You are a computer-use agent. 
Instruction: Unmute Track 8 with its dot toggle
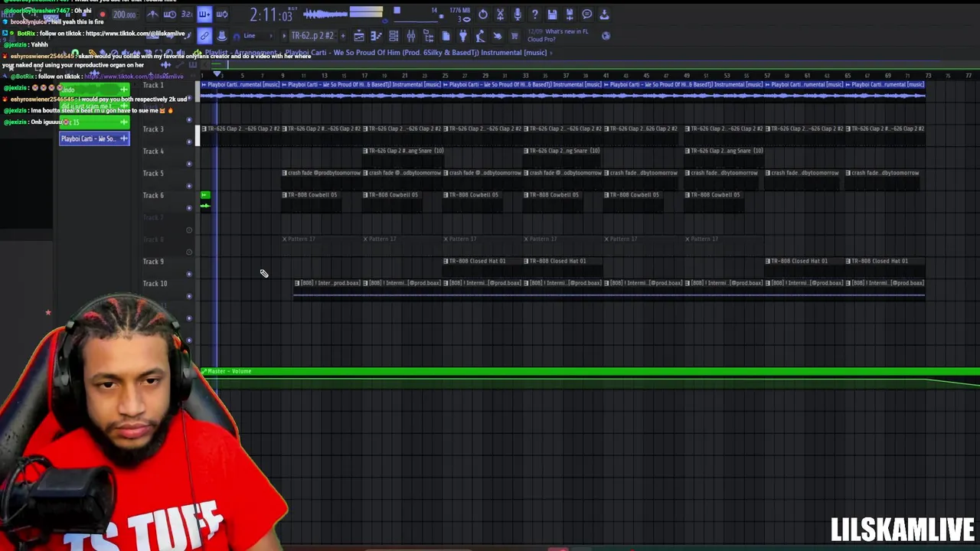(x=189, y=253)
